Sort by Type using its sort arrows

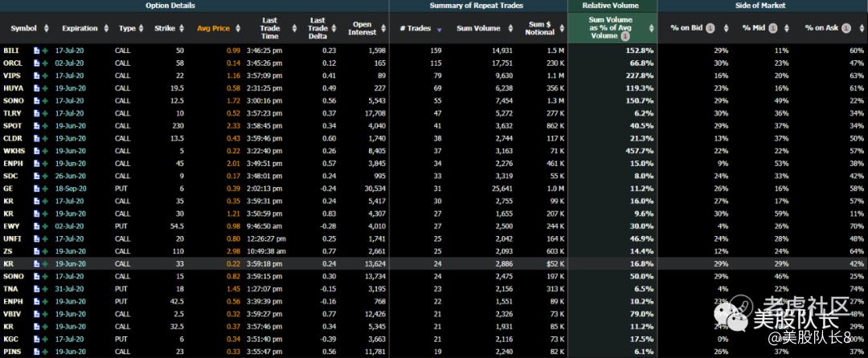[141, 28]
